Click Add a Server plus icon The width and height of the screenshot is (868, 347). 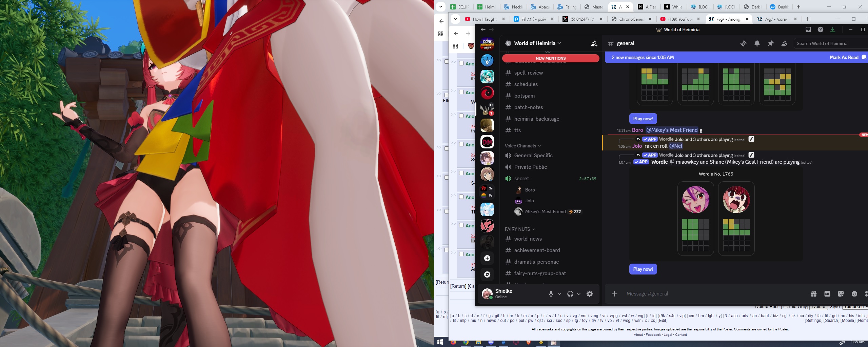point(487,258)
